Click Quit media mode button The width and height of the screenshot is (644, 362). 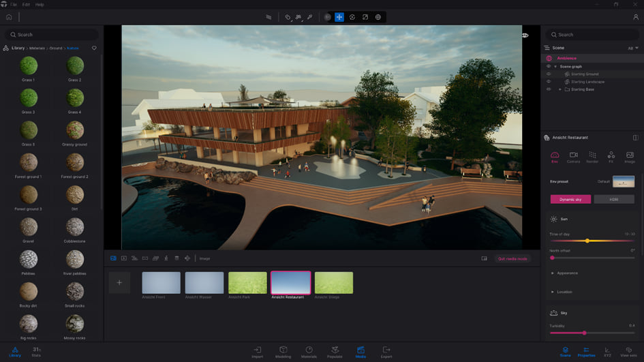click(x=512, y=258)
